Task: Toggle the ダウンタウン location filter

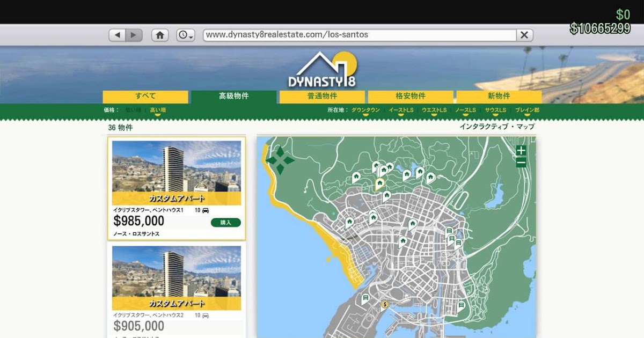Action: (365, 110)
